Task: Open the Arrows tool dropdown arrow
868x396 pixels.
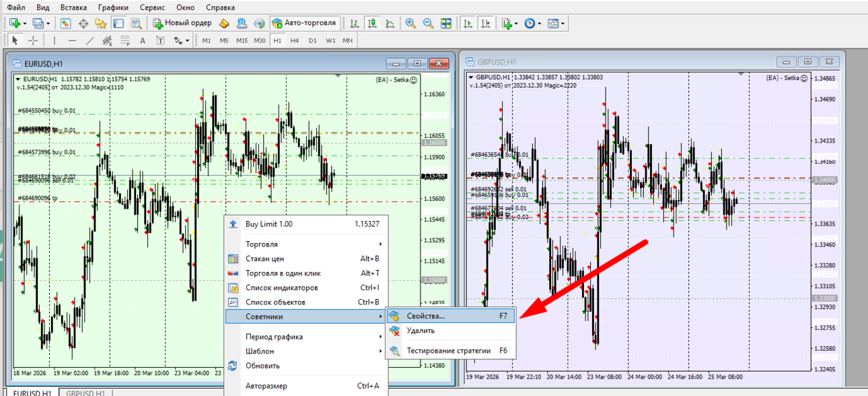Action: click(x=188, y=41)
